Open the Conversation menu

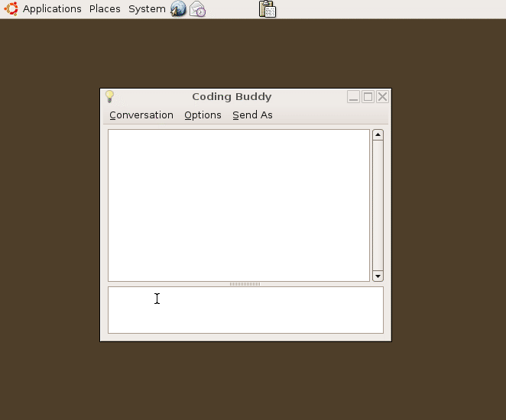click(141, 115)
